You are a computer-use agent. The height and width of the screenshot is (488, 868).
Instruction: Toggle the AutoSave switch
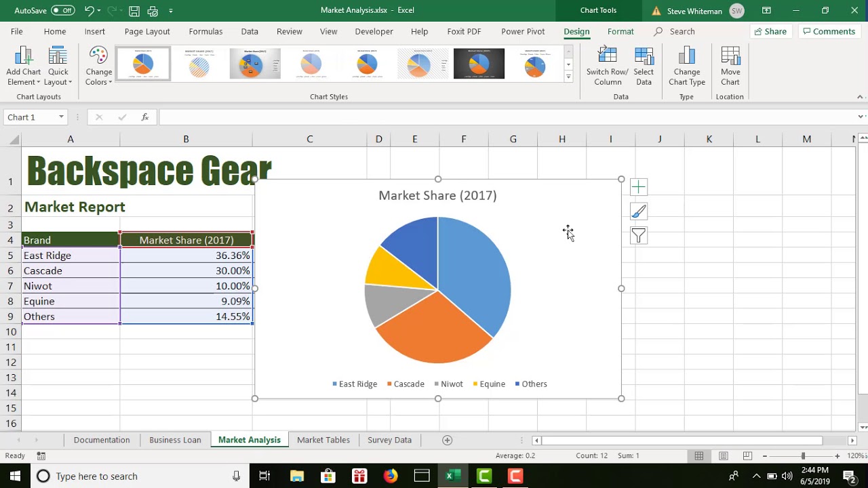[63, 10]
